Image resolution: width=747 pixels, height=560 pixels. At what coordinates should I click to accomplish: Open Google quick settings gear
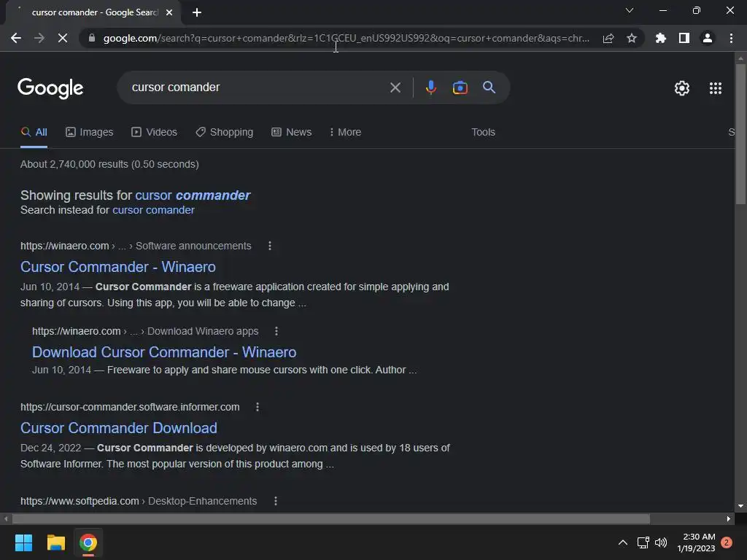682,88
